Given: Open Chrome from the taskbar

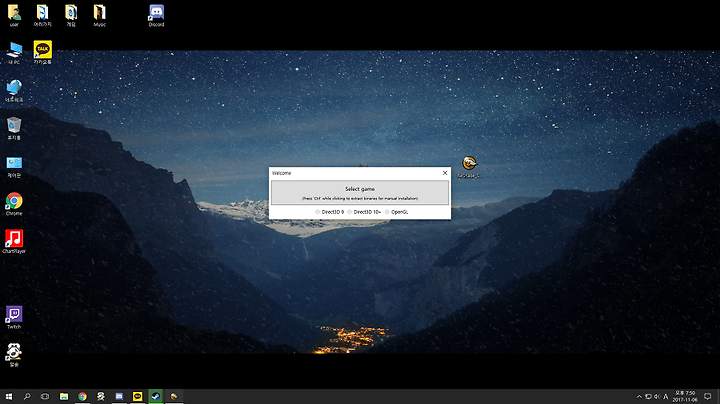Looking at the screenshot, I should [x=82, y=396].
